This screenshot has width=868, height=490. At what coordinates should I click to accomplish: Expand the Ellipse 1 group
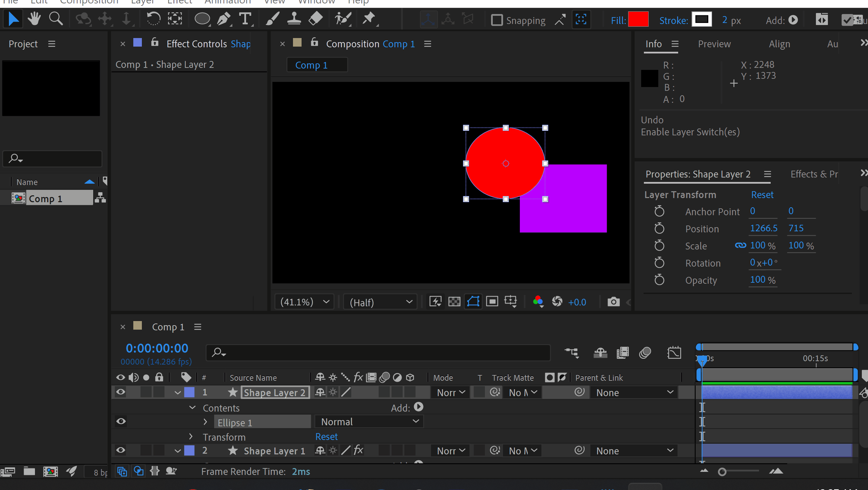[205, 422]
